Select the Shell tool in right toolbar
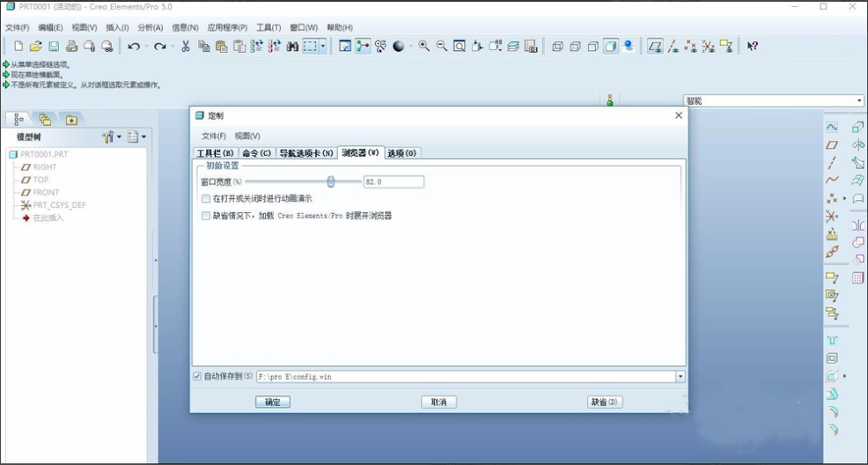 pyautogui.click(x=831, y=358)
